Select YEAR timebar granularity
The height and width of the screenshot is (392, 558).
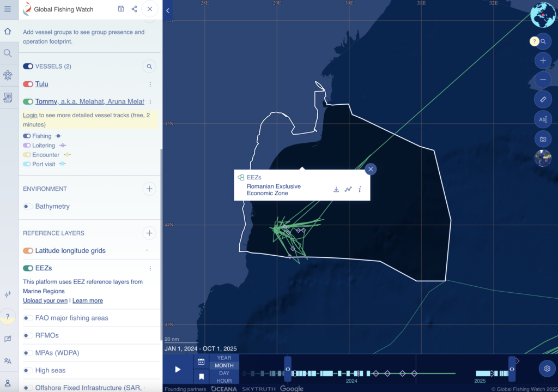(224, 358)
